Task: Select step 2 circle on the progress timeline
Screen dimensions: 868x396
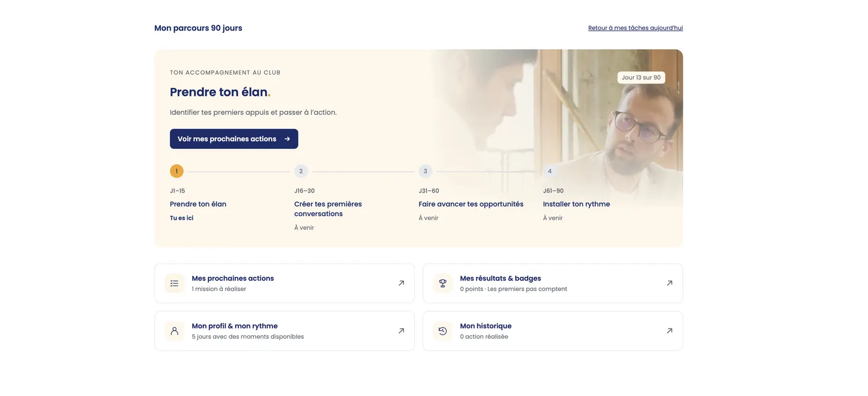Action: [x=301, y=171]
